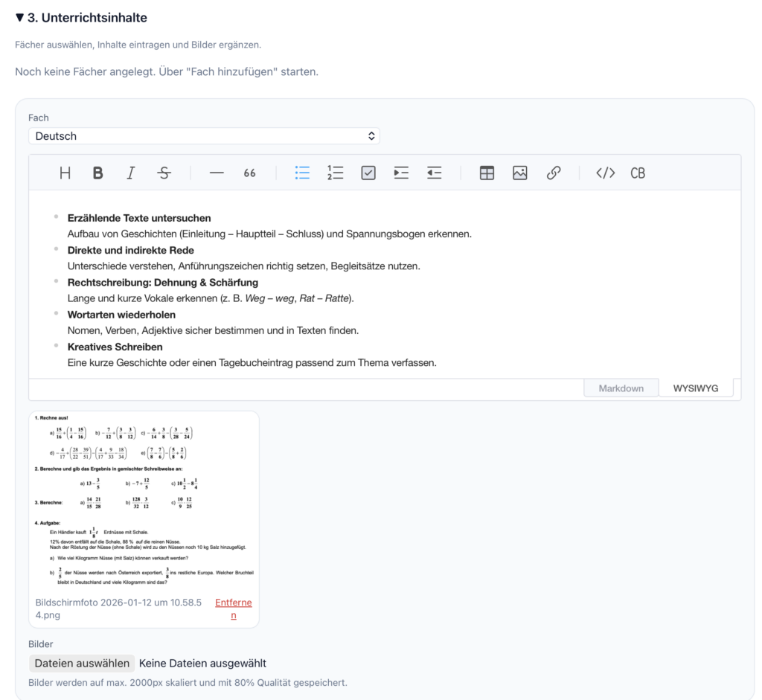This screenshot has height=700, width=762.
Task: Insert an image via the toolbar
Action: (x=520, y=173)
